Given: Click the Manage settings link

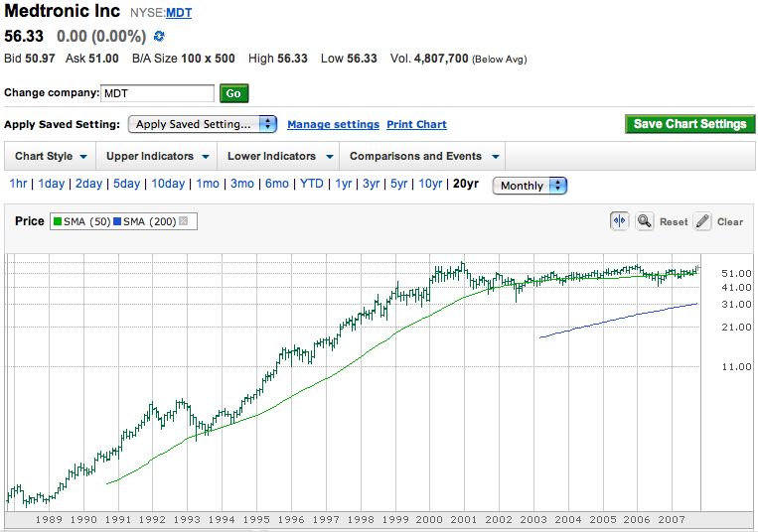Looking at the screenshot, I should click(x=333, y=125).
